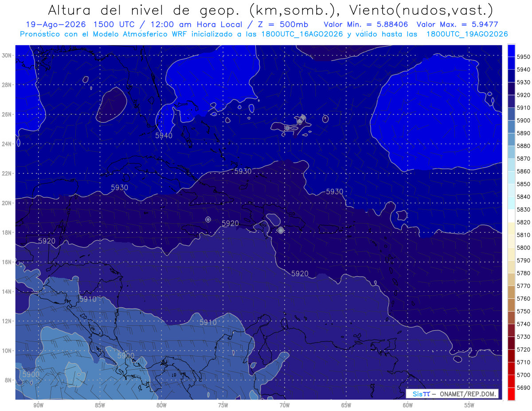532x411 pixels.
Task: Click the 5750 colorbar scale label
Action: (x=524, y=311)
